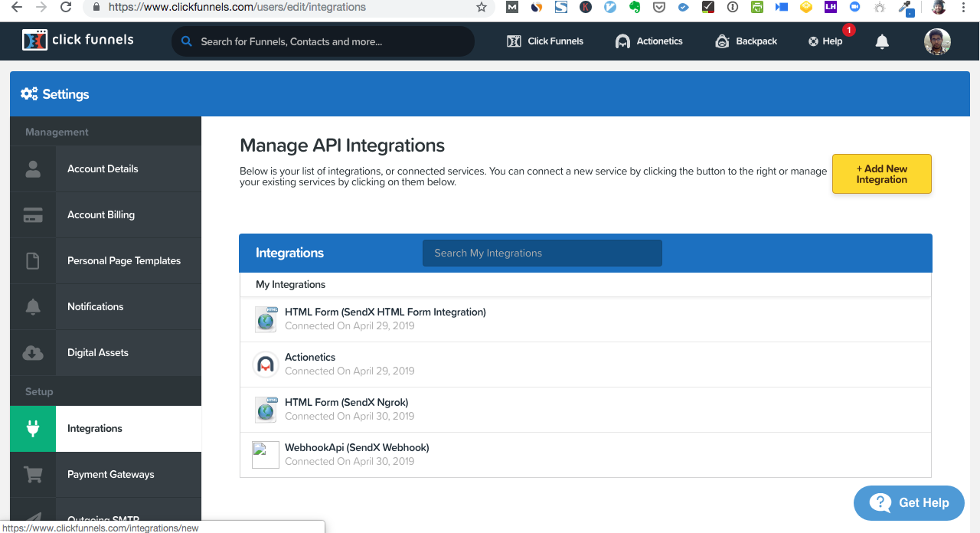
Task: Open the red K circle extension
Action: [x=586, y=7]
